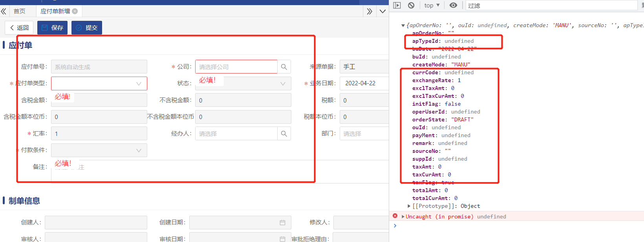
Task: Click the red error icon in console
Action: (x=395, y=216)
